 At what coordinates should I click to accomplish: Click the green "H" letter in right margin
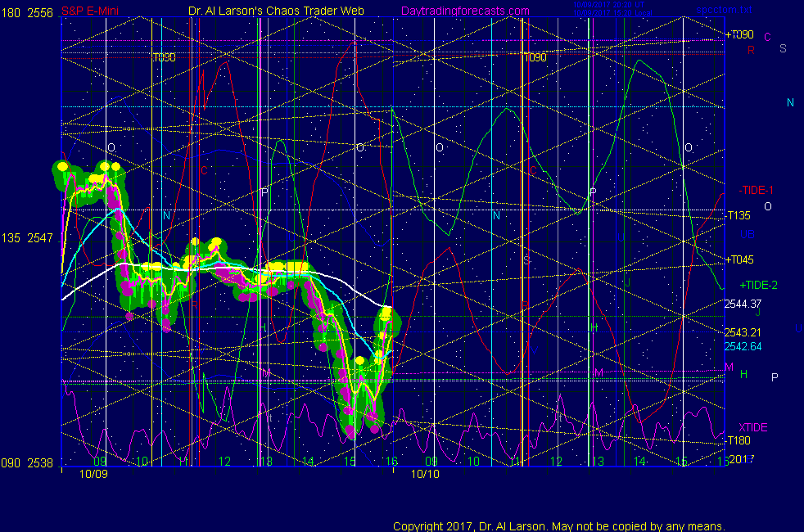pos(743,374)
